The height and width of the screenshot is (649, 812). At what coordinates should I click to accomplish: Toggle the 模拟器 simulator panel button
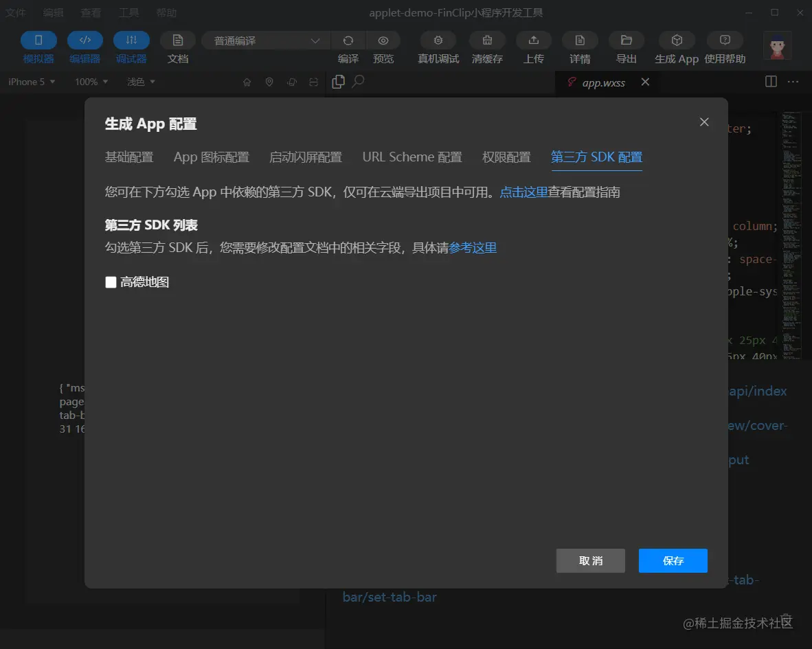[38, 41]
